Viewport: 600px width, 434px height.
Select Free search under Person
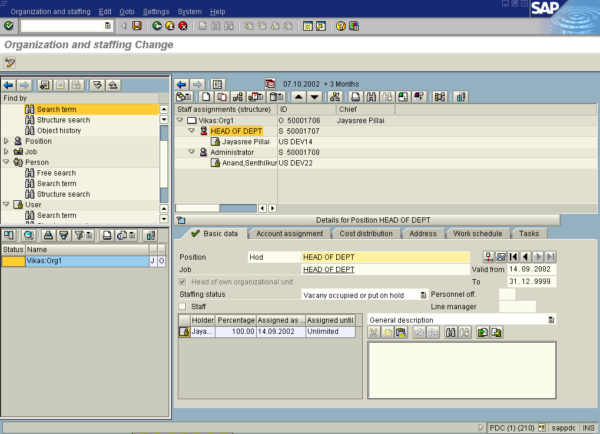pos(56,173)
